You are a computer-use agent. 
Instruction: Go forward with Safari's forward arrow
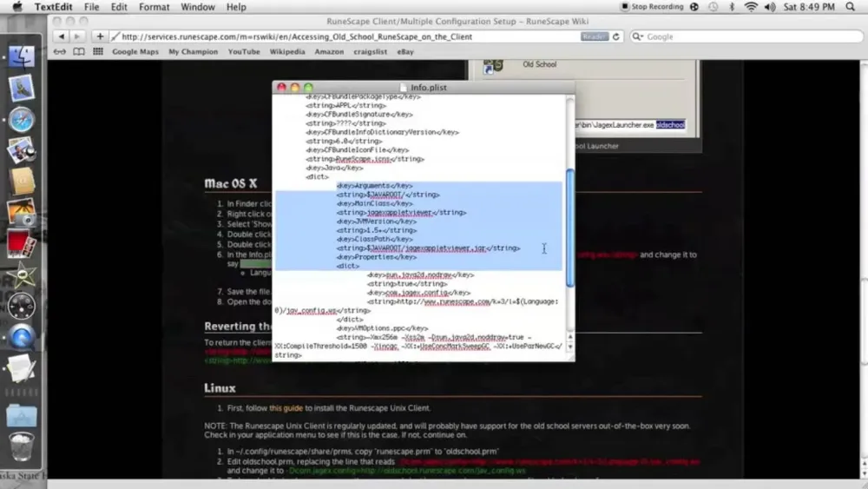[77, 36]
